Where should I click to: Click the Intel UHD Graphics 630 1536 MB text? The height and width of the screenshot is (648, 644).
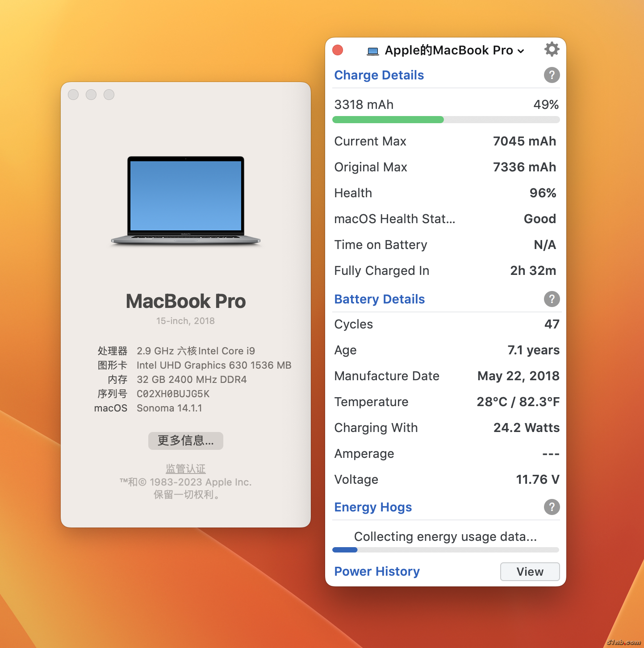tap(214, 365)
